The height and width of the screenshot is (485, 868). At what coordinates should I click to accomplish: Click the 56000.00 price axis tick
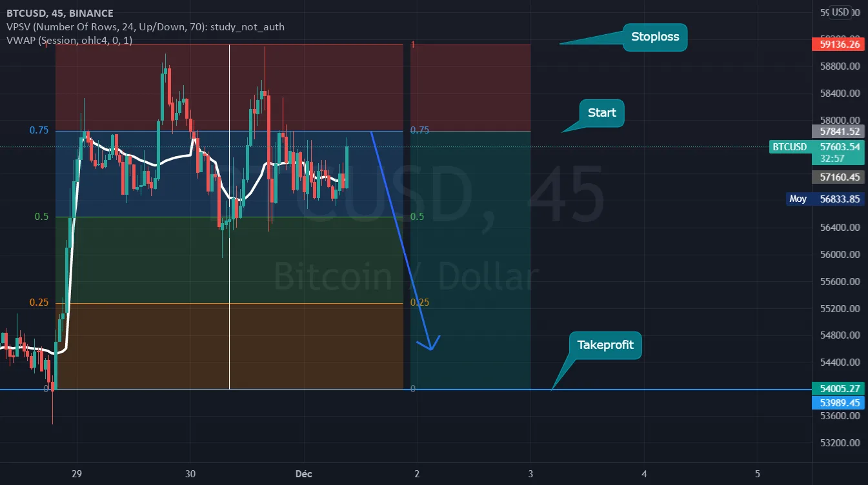pyautogui.click(x=840, y=255)
